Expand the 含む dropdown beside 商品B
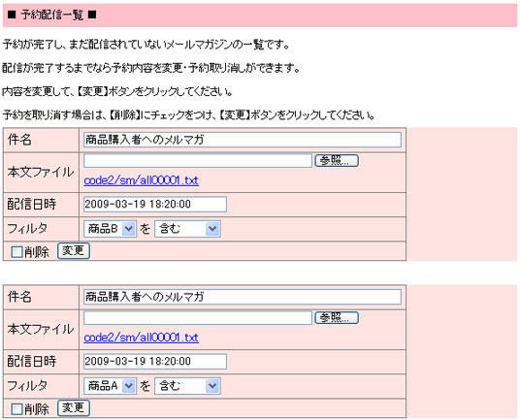This screenshot has width=520, height=420. pos(187,229)
